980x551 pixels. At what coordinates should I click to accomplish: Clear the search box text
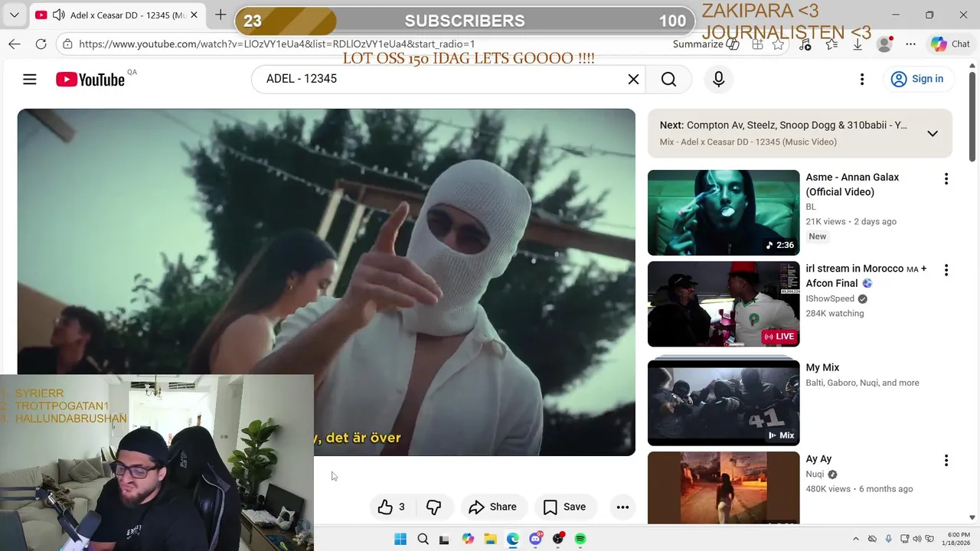[633, 79]
